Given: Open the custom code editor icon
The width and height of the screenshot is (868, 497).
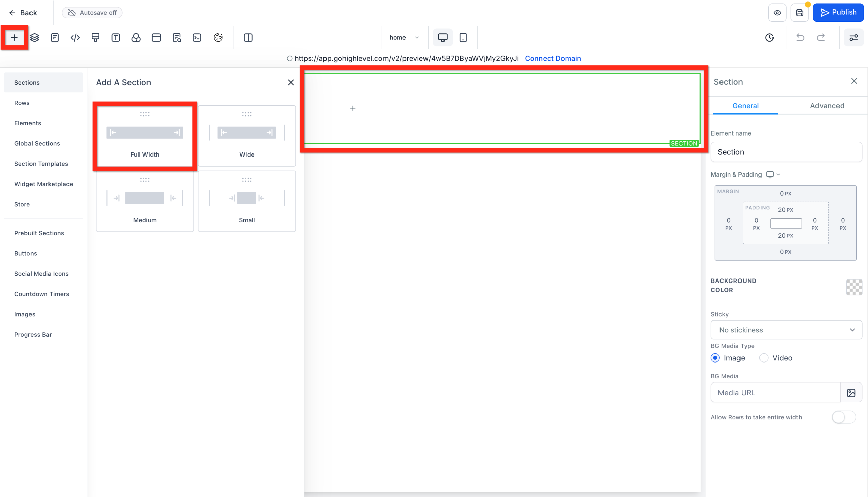Looking at the screenshot, I should click(75, 38).
